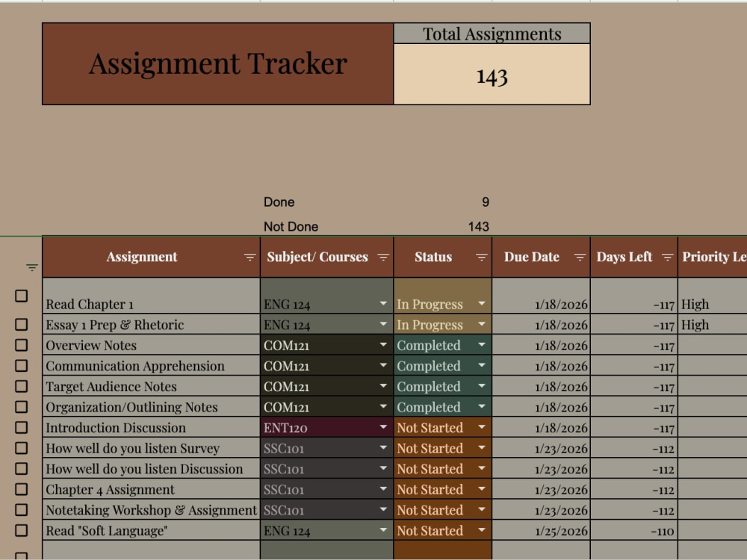Select the Communication Apprehension assignment cell
This screenshot has width=747, height=560.
click(x=151, y=366)
